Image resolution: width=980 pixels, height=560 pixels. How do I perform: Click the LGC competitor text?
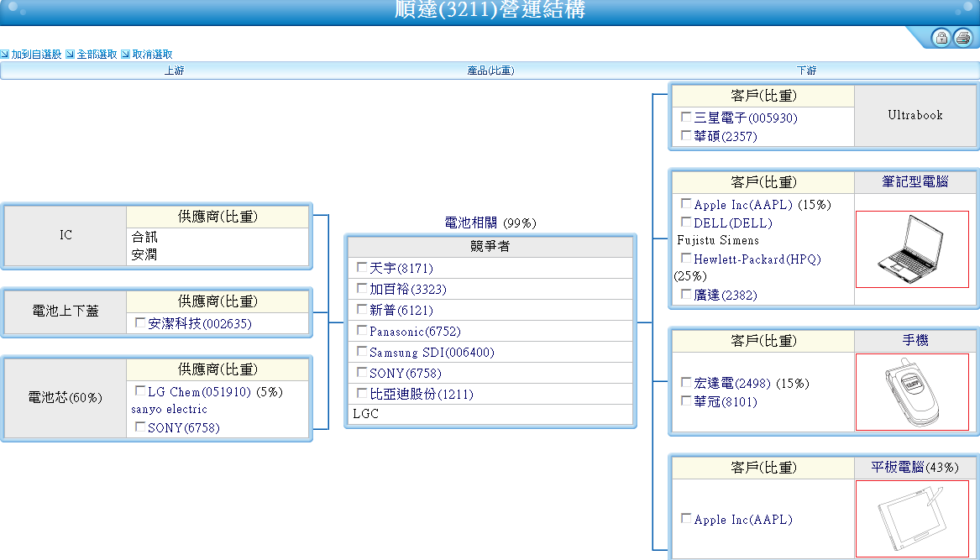(x=365, y=414)
